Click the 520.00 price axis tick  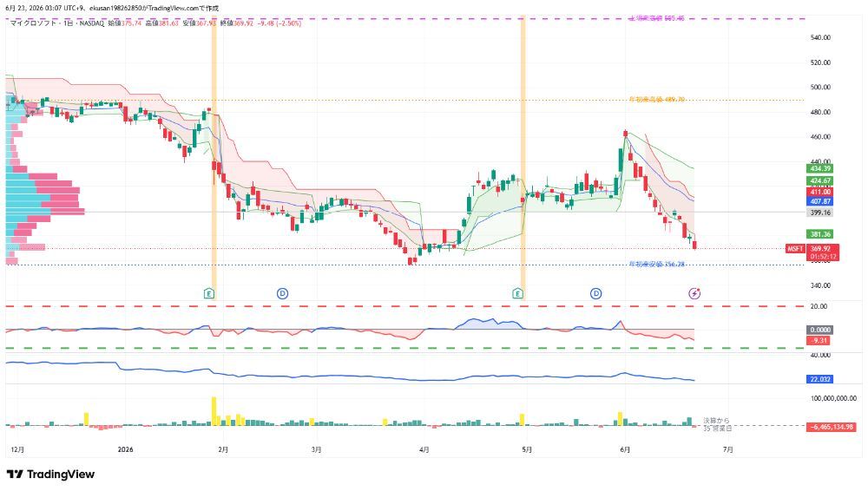[820, 62]
